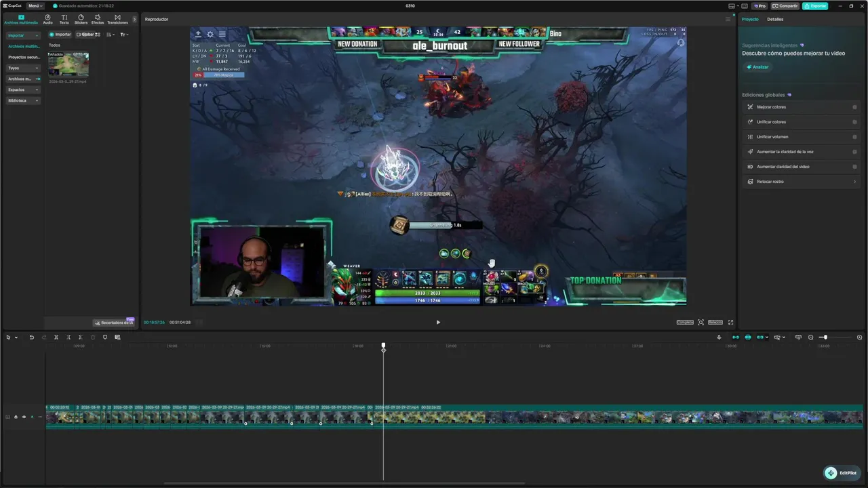Open the selection tool dropdown arrow

click(x=16, y=338)
